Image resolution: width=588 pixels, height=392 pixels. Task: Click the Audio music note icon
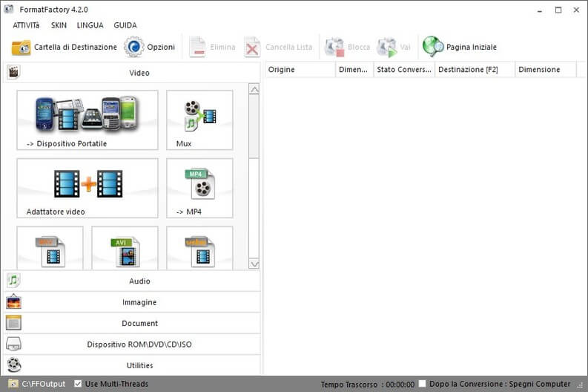tap(13, 281)
